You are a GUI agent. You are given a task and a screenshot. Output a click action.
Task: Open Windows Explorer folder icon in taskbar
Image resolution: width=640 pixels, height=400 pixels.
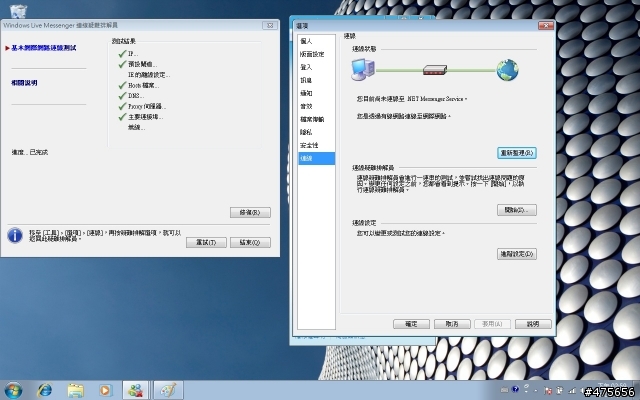[76, 391]
